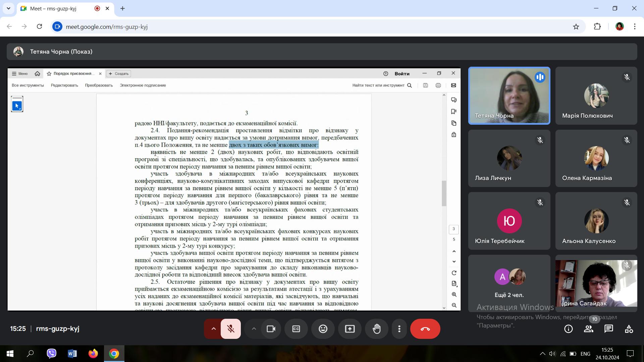This screenshot has height=362, width=644.
Task: Click email envelope icon in PDF toolbar
Action: [453, 85]
